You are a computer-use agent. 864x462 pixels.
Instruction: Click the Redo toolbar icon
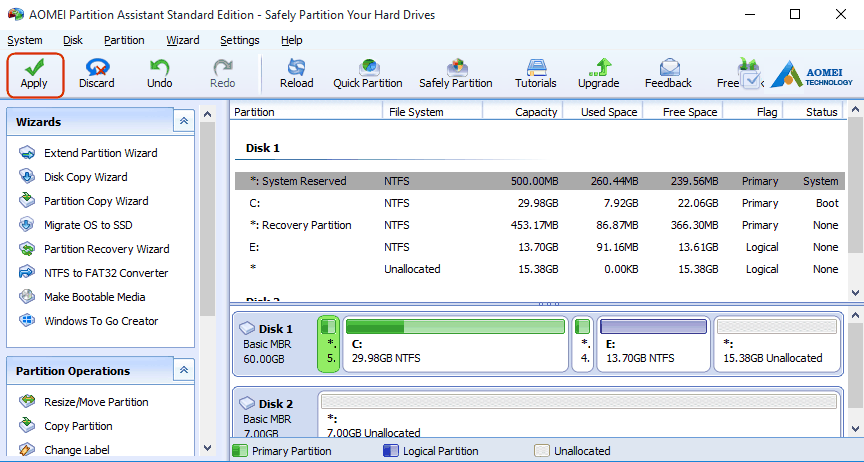point(223,75)
